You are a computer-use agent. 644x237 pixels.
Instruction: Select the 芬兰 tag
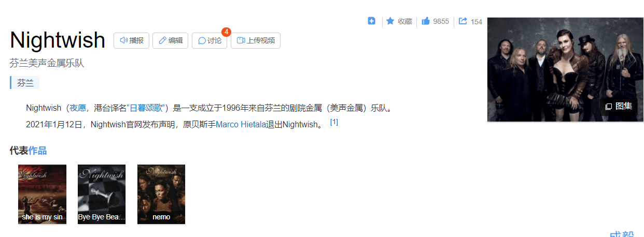click(25, 82)
